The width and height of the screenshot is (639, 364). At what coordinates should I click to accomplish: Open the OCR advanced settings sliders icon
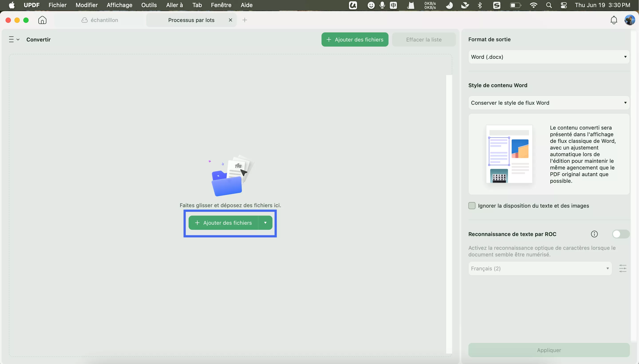[x=623, y=268]
